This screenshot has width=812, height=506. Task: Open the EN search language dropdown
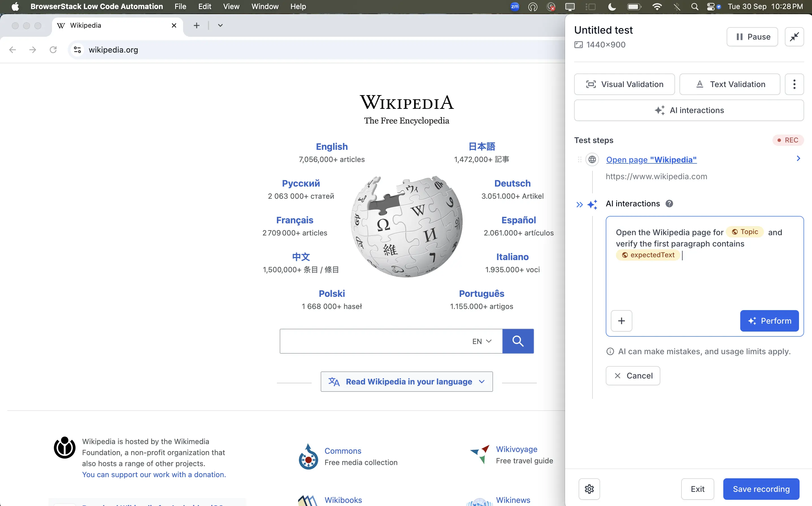pos(482,341)
